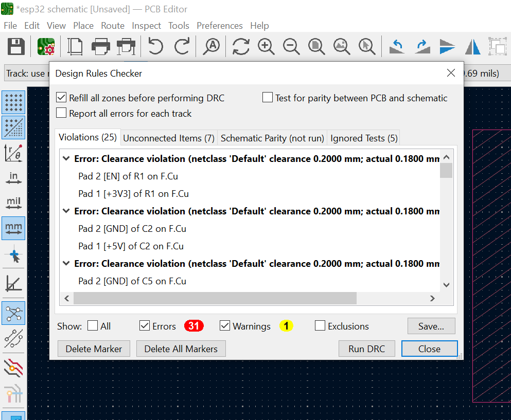511x420 pixels.
Task: Click the horizontal scrollbar right arrow
Action: [432, 298]
